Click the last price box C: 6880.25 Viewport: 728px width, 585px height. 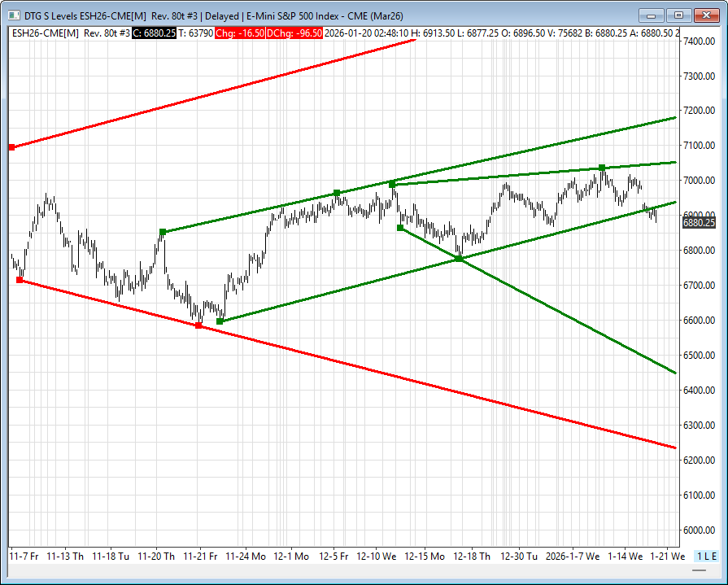[x=154, y=32]
